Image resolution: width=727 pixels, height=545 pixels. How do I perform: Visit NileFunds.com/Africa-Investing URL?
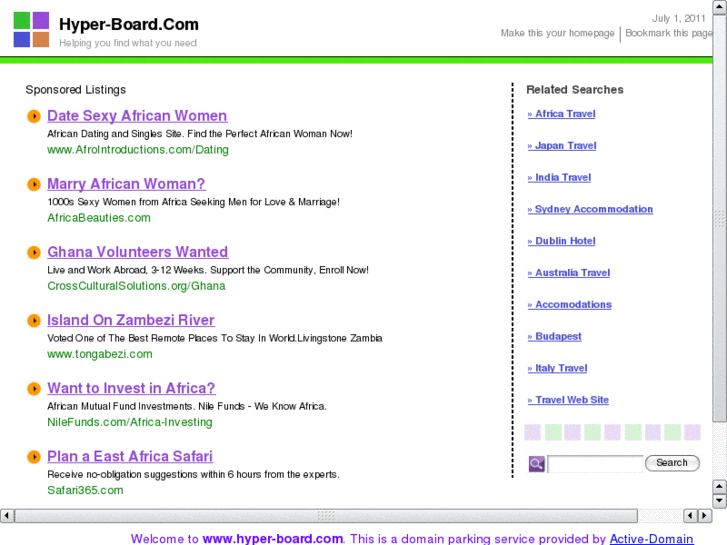coord(130,423)
